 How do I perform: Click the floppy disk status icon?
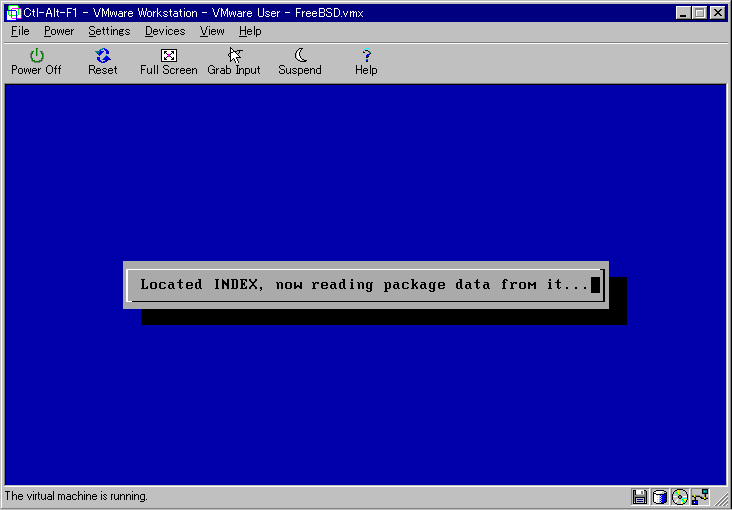[x=639, y=497]
